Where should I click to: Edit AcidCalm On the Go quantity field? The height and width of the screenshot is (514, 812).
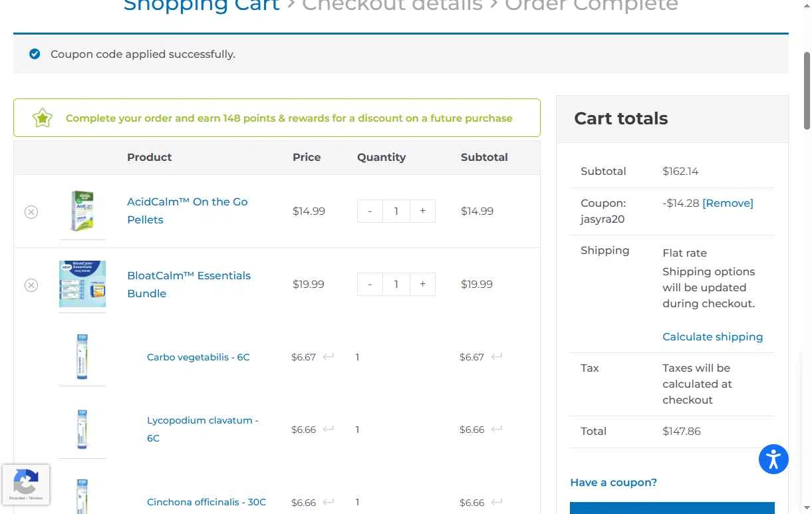click(x=396, y=211)
